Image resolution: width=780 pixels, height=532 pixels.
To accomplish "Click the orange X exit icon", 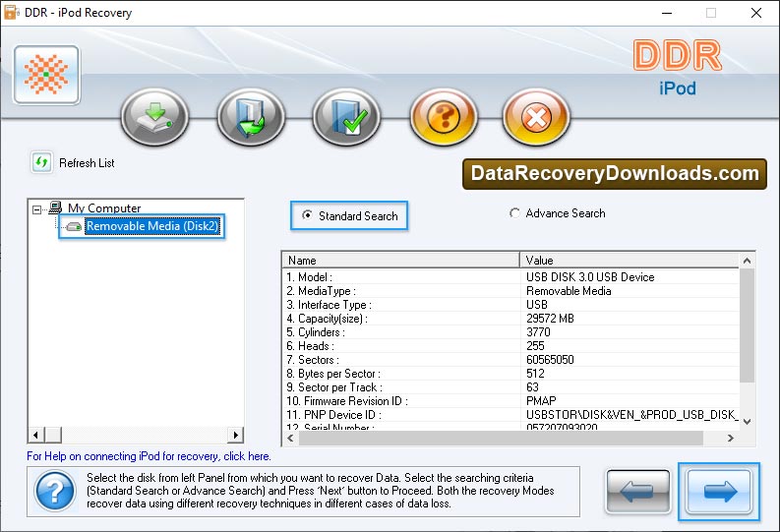I will (536, 117).
